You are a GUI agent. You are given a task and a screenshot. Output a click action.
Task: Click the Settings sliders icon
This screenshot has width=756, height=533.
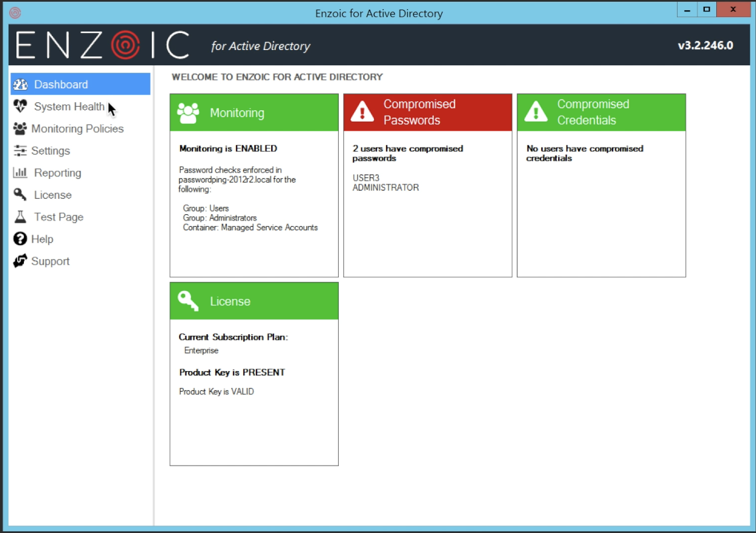point(19,151)
